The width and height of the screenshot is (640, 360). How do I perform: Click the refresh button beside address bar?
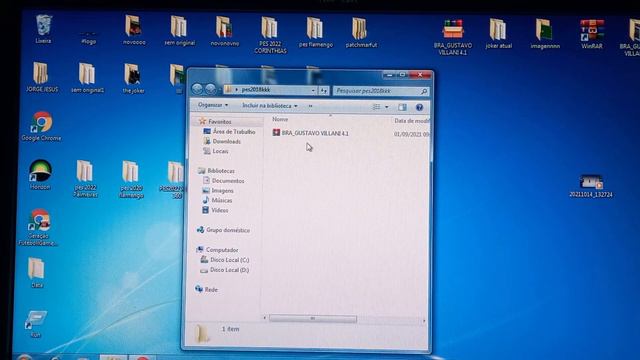coord(324,90)
